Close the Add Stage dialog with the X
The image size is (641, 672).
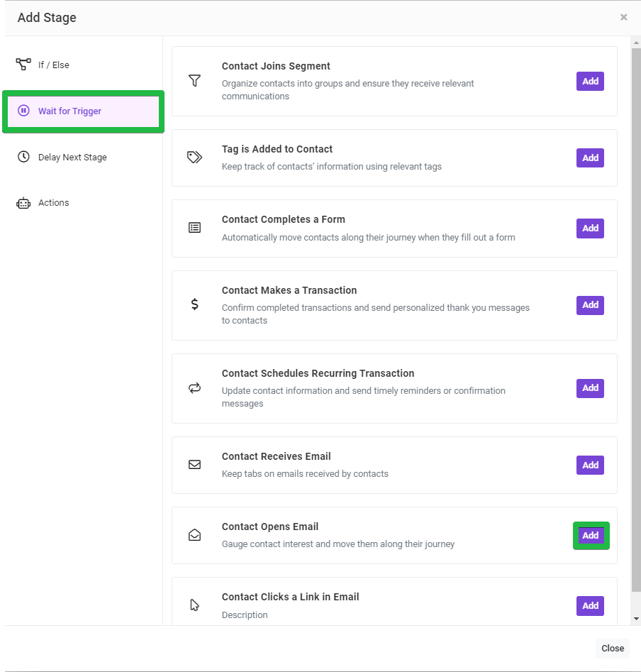point(623,17)
